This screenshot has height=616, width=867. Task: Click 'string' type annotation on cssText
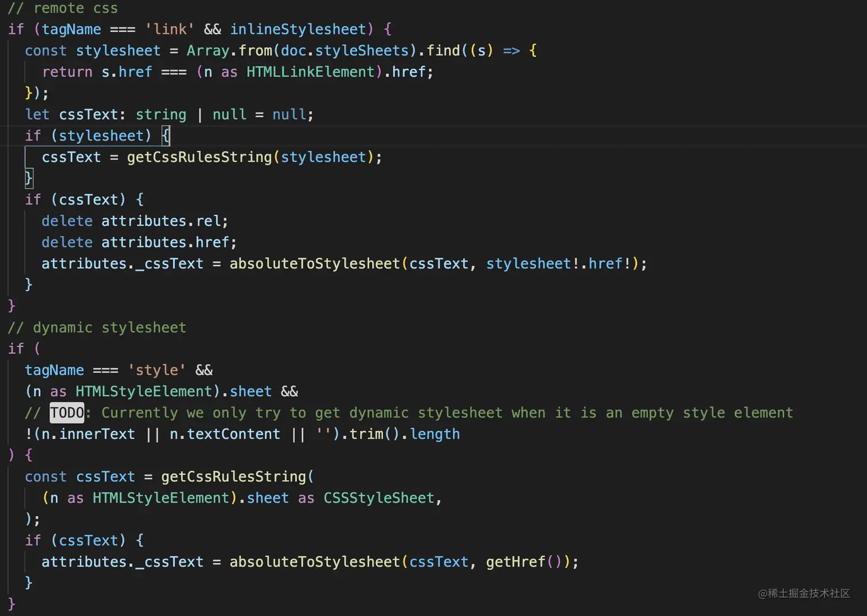pyautogui.click(x=161, y=114)
